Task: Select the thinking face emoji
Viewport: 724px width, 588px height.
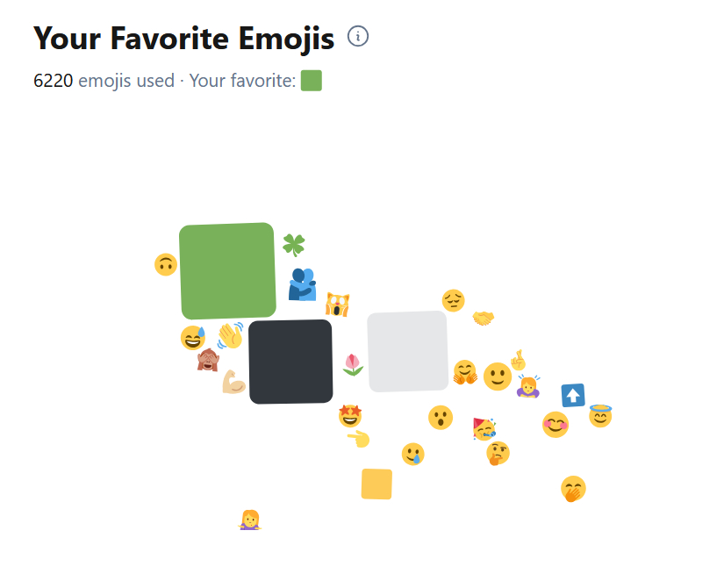Action: click(x=498, y=454)
